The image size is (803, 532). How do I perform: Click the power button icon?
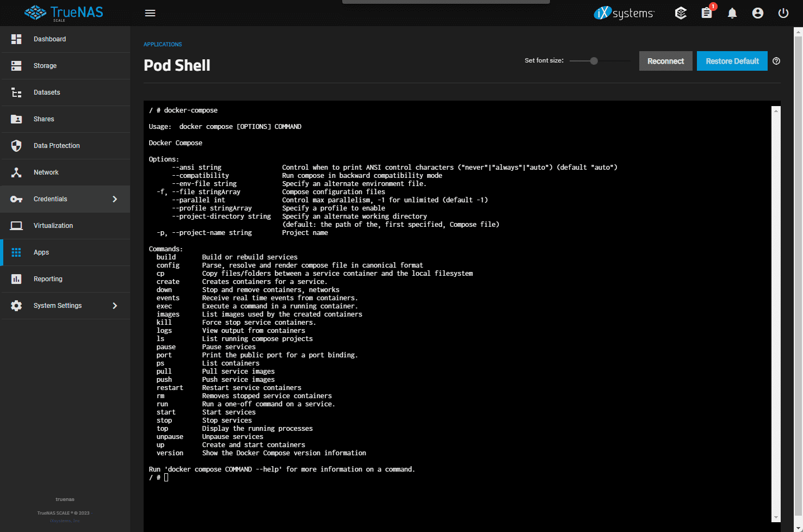(x=783, y=13)
